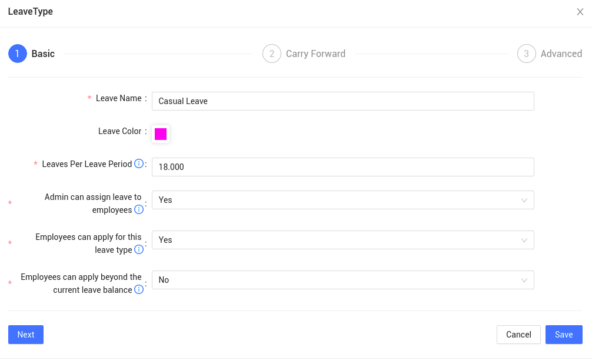Switch to the Carry Forward step label
The height and width of the screenshot is (364, 592).
[x=315, y=54]
